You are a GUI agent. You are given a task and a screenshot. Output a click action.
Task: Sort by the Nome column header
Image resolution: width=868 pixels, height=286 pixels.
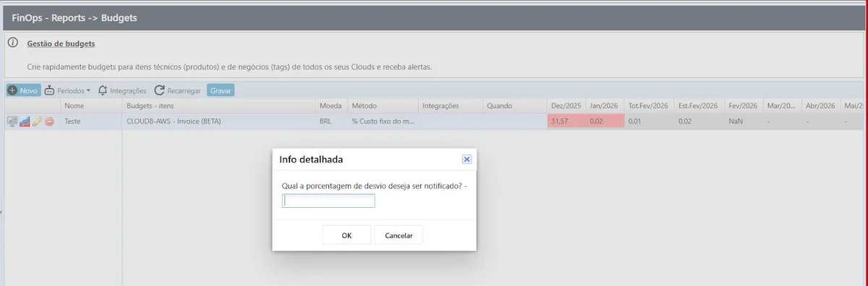pyautogui.click(x=91, y=106)
